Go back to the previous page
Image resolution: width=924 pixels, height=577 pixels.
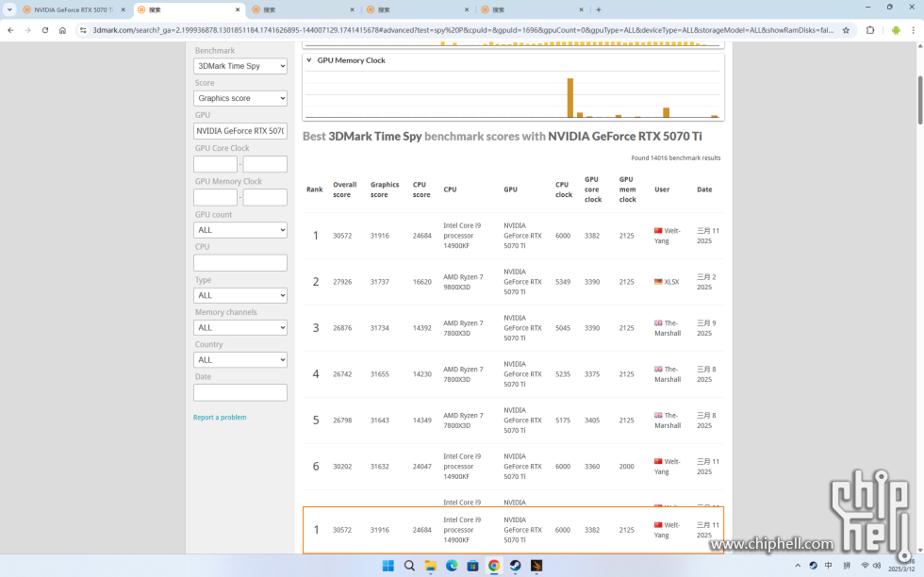pyautogui.click(x=10, y=31)
